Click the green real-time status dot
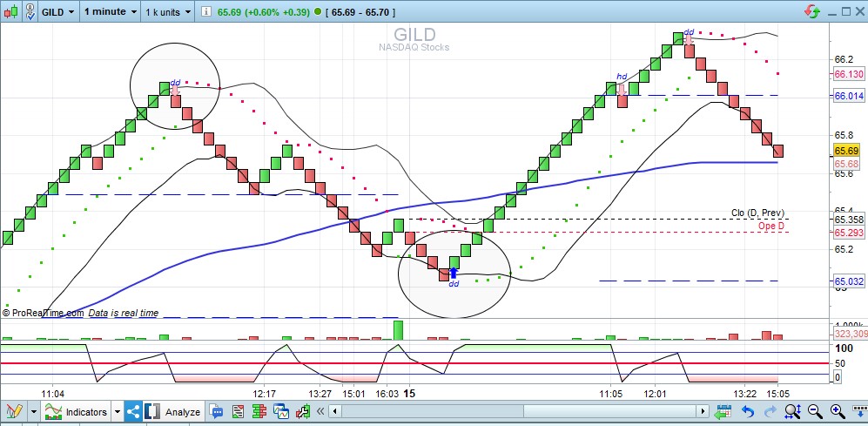This screenshot has height=426, width=868. (317, 11)
